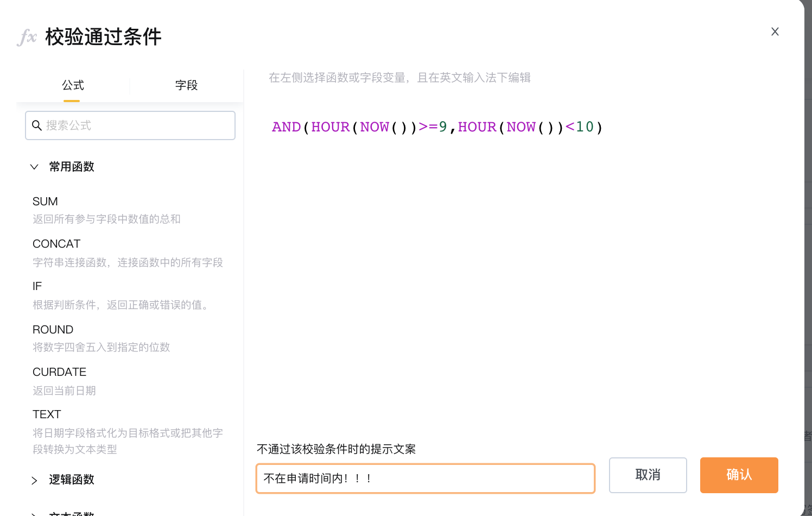The width and height of the screenshot is (812, 516).
Task: Click the number 10 in the formula
Action: (x=585, y=127)
